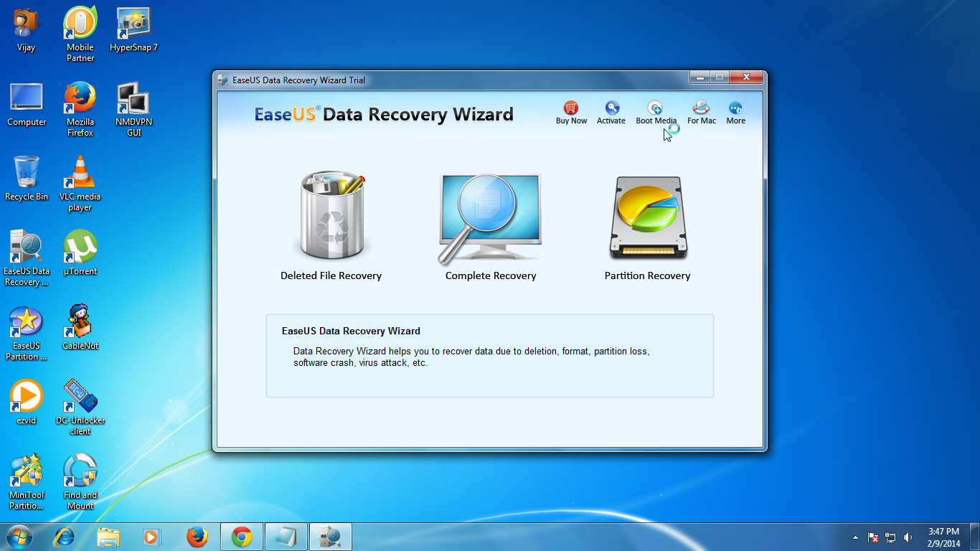
Task: Click the Activate text label
Action: point(611,121)
